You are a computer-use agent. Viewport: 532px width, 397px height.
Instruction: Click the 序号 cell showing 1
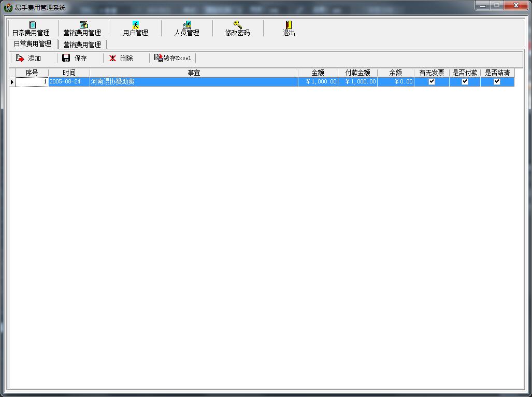pos(32,82)
